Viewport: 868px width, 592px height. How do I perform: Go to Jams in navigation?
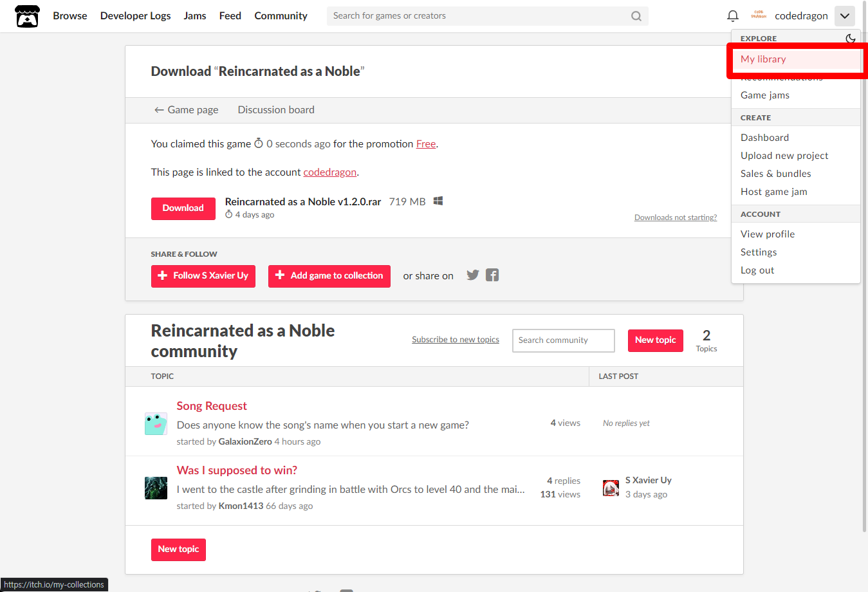click(195, 16)
